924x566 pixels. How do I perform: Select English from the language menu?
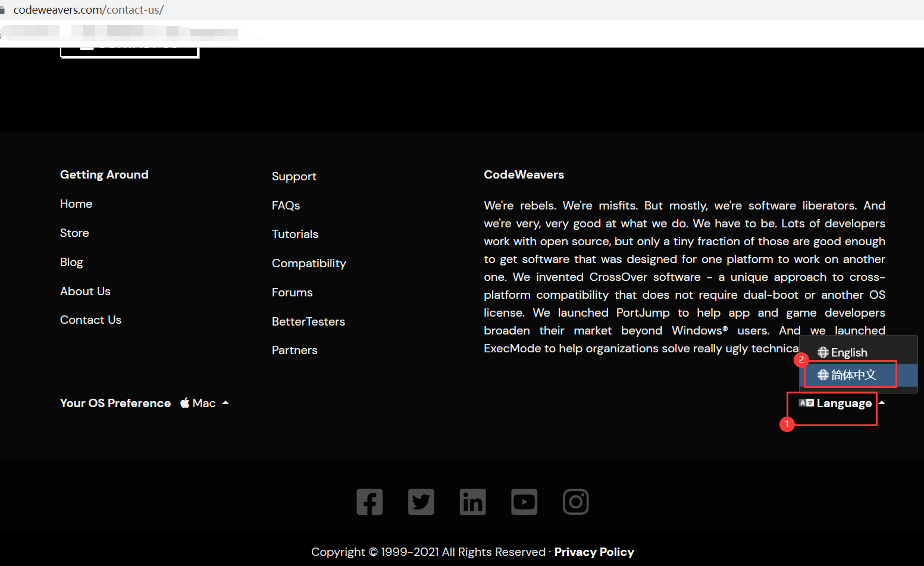[848, 352]
